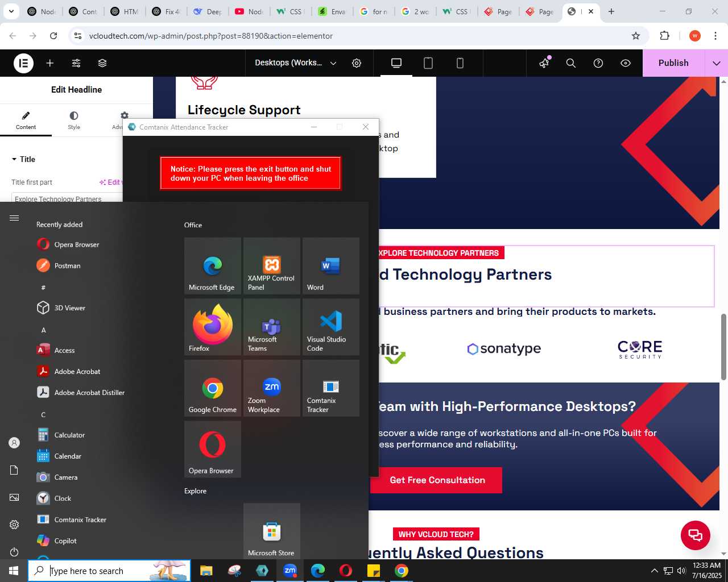Open Settings gear in Start sidebar
The image size is (728, 582).
pos(14,525)
